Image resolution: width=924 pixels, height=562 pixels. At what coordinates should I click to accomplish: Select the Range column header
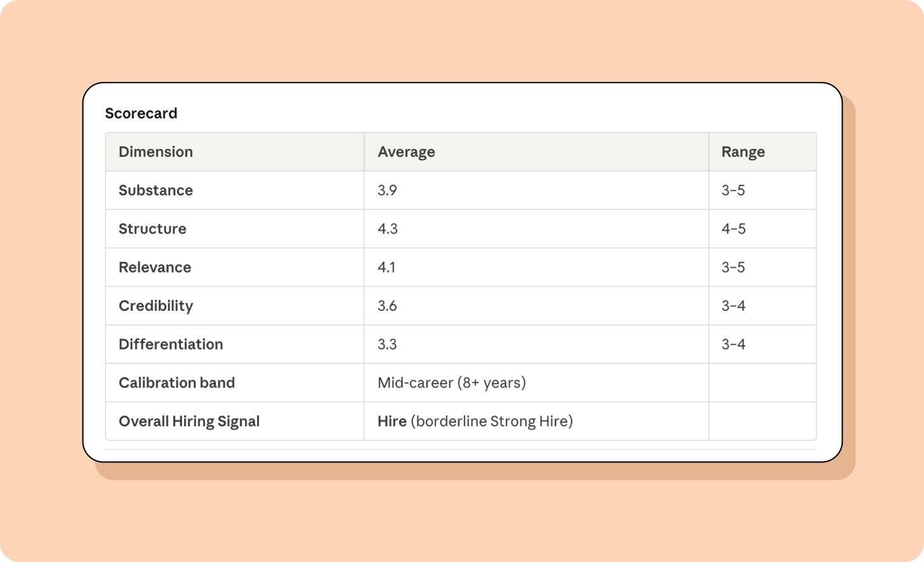click(743, 152)
